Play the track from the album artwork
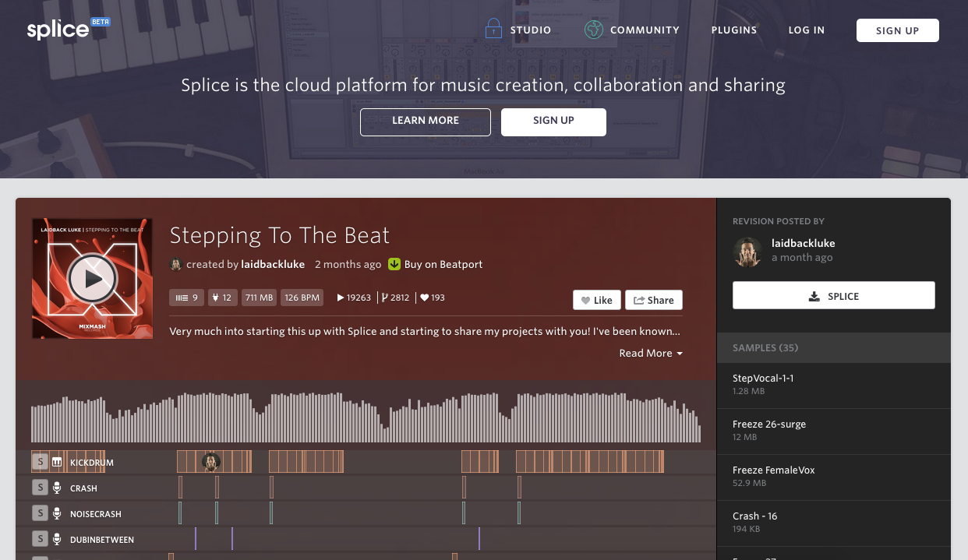 [x=92, y=278]
